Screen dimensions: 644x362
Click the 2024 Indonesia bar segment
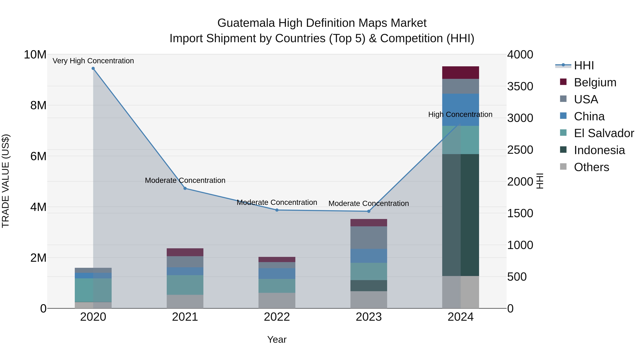[x=460, y=215]
